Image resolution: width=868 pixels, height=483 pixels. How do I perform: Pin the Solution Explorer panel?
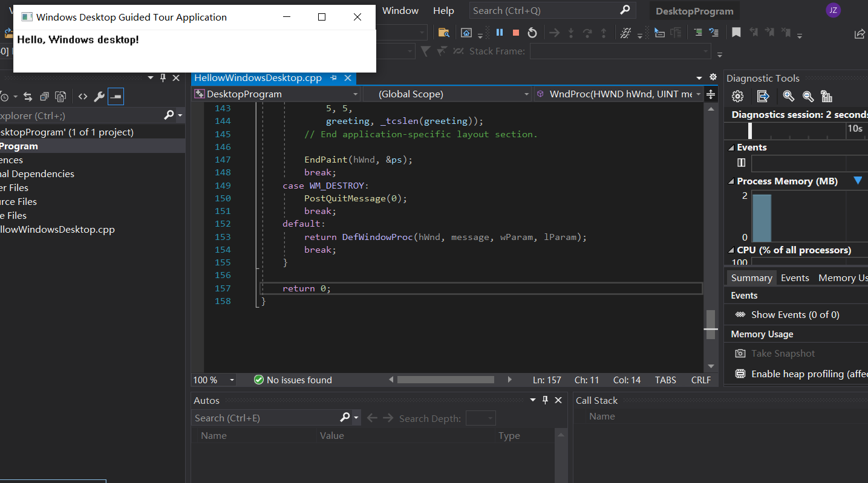(x=162, y=77)
